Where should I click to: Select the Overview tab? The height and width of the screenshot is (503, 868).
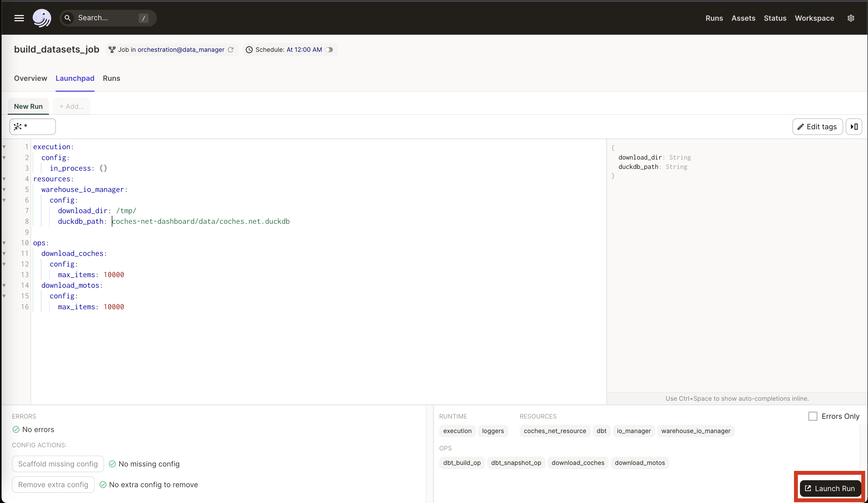pos(31,78)
